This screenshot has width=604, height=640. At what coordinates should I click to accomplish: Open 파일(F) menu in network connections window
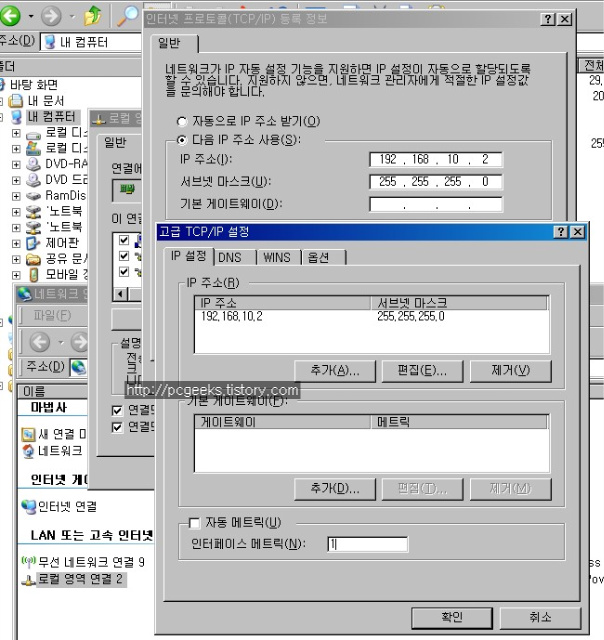[52, 315]
